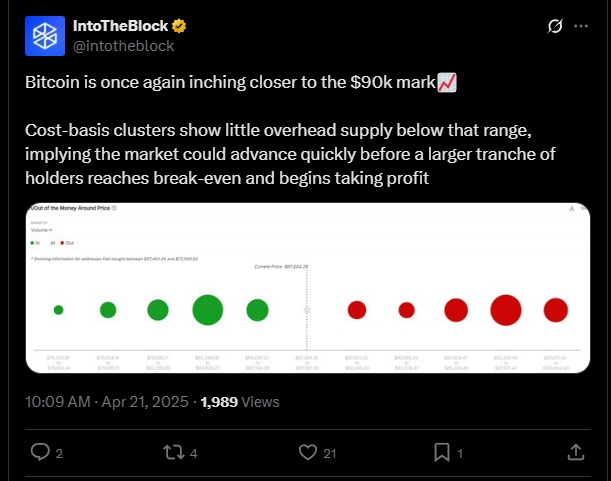Expand the Volume dropdown in chart
Screen dimensions: 611x481
(x=40, y=228)
